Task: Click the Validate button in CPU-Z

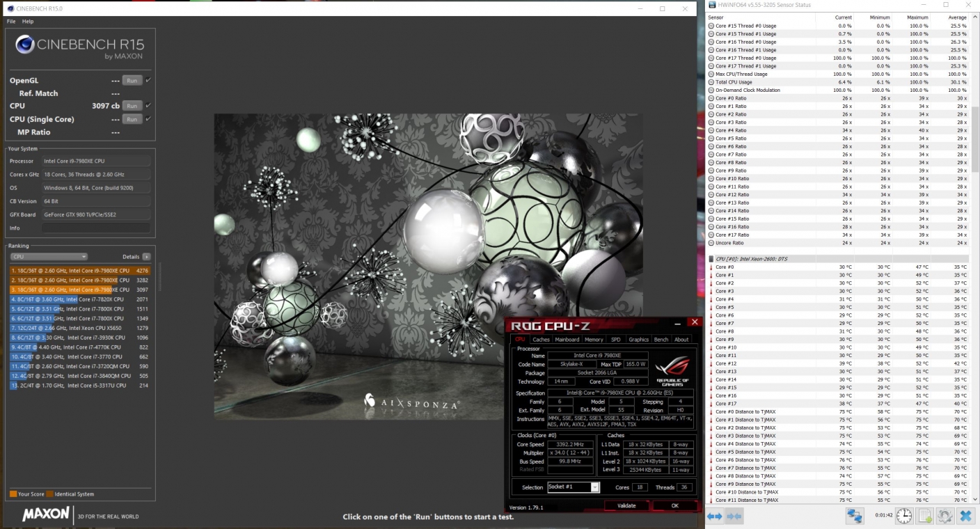Action: [x=626, y=506]
